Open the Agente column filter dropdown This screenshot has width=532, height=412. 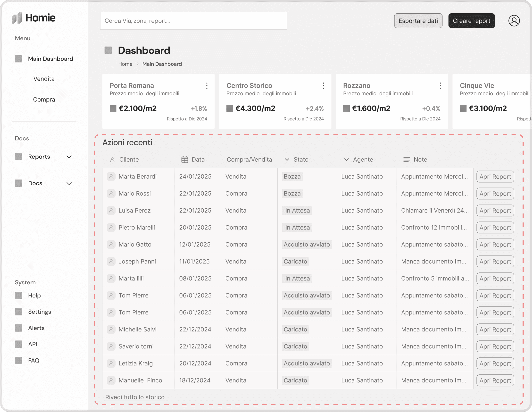[346, 159]
